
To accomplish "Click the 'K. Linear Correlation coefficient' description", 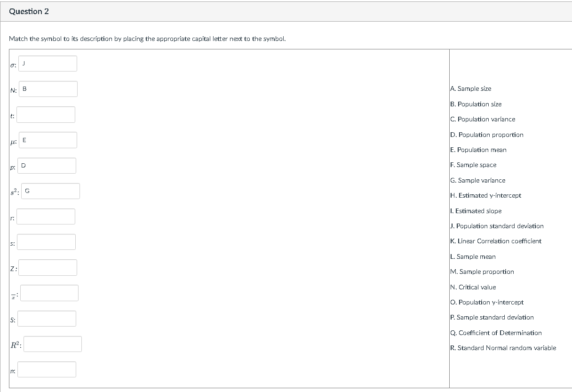I will 495,241.
